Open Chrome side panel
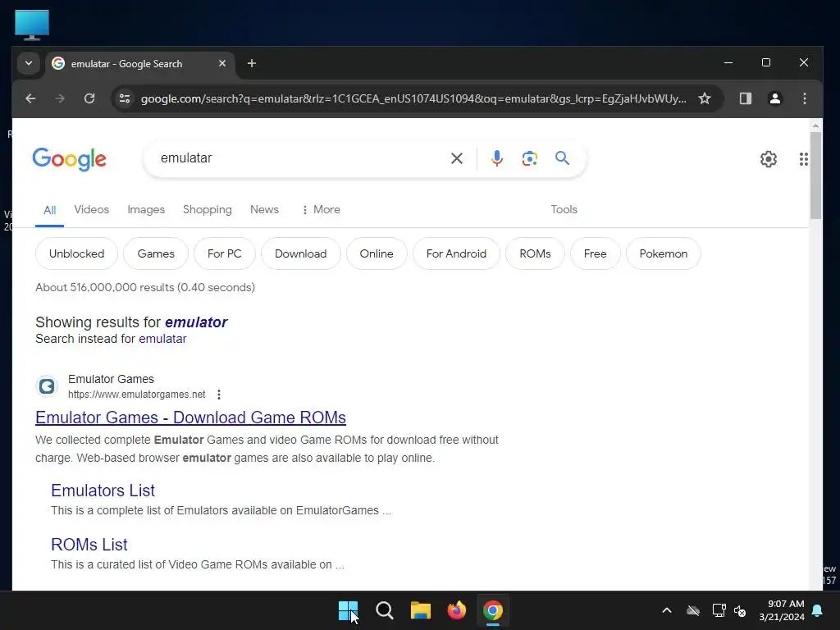The height and width of the screenshot is (630, 840). pyautogui.click(x=745, y=98)
